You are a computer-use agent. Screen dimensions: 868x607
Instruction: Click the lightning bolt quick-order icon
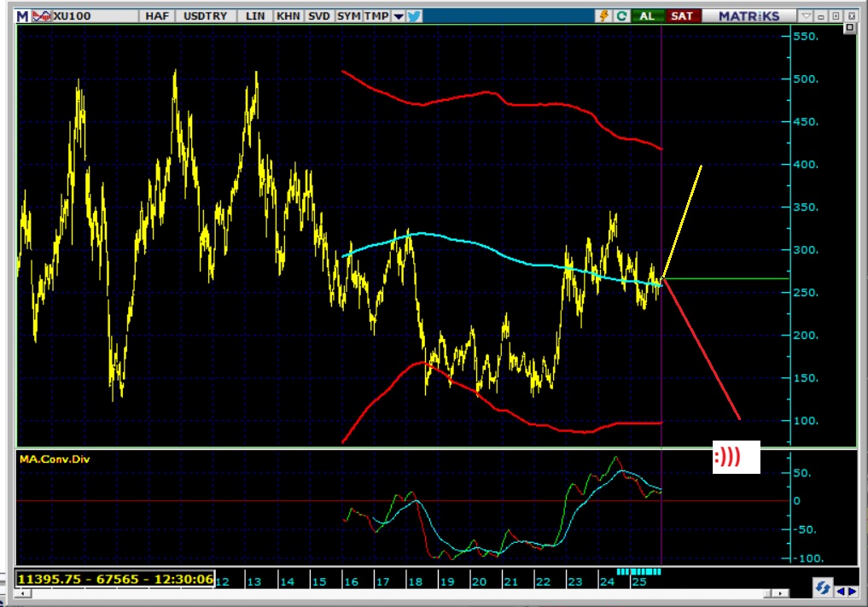click(x=604, y=16)
